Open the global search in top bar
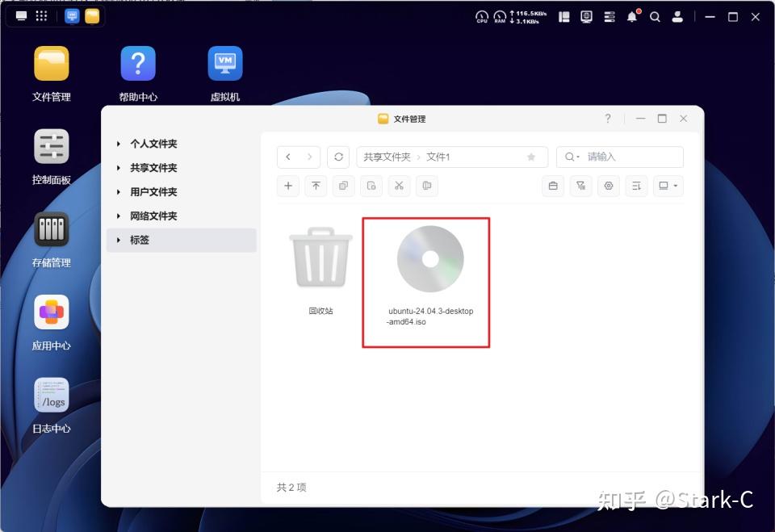 coord(655,17)
